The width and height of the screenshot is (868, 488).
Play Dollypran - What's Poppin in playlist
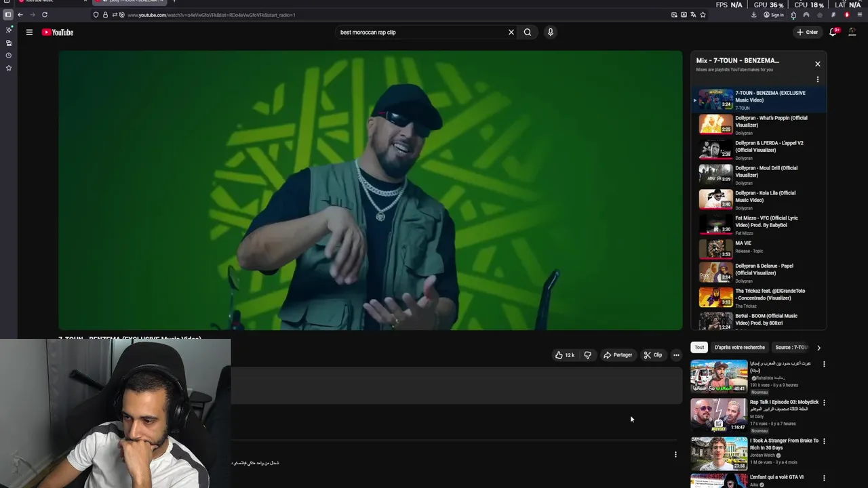click(x=758, y=125)
